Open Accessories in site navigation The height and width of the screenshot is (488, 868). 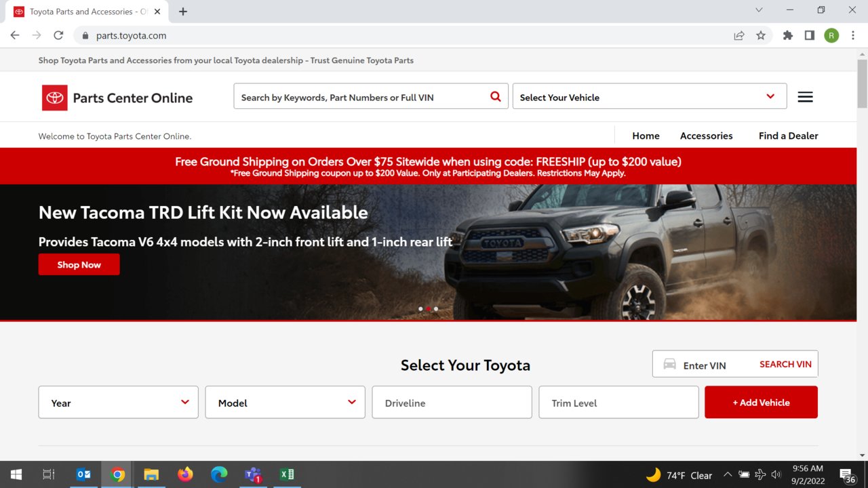tap(707, 136)
